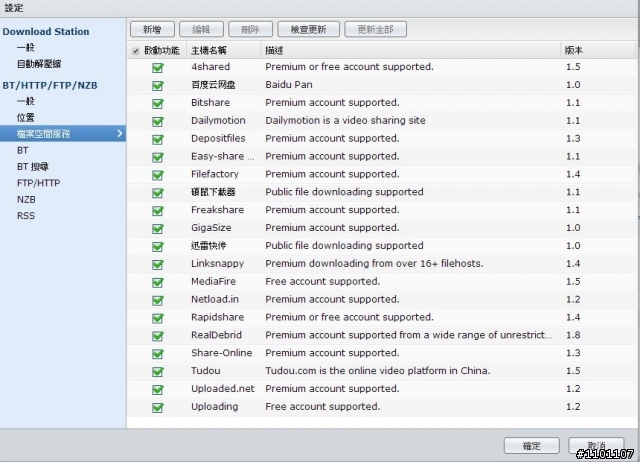Uncheck the Netload.in checkbox
This screenshot has height=462, width=640.
(x=158, y=300)
